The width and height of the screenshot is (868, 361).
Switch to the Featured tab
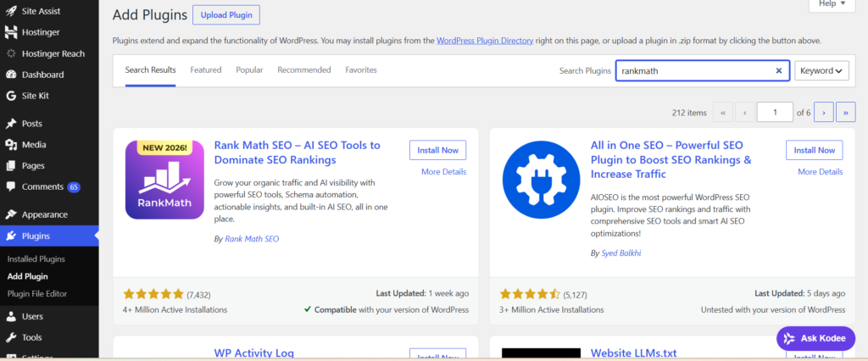click(206, 70)
